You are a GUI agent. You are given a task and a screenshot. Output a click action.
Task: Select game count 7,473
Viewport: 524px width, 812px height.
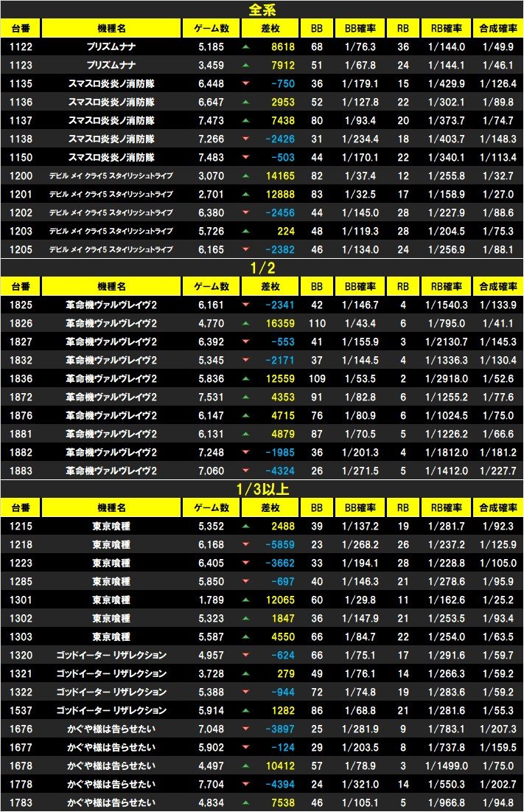[211, 121]
